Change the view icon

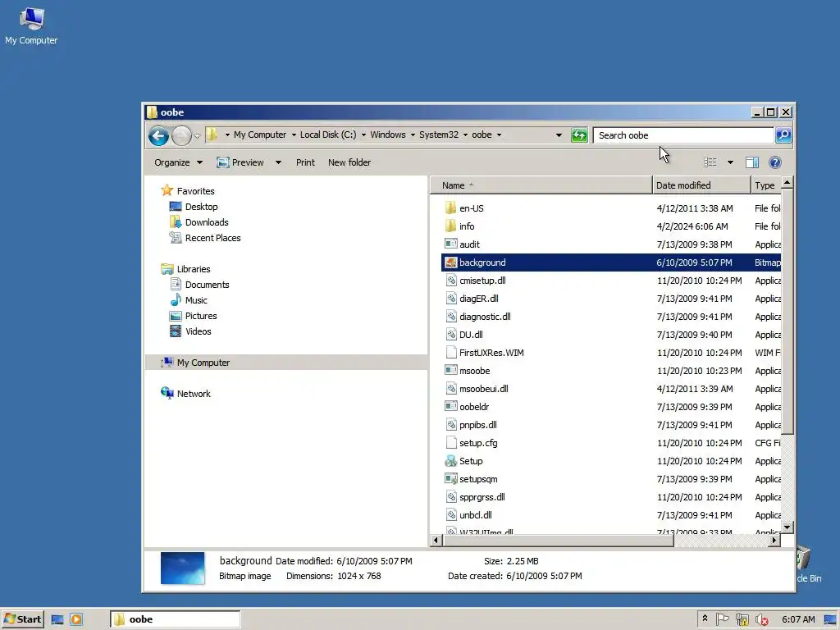point(710,162)
